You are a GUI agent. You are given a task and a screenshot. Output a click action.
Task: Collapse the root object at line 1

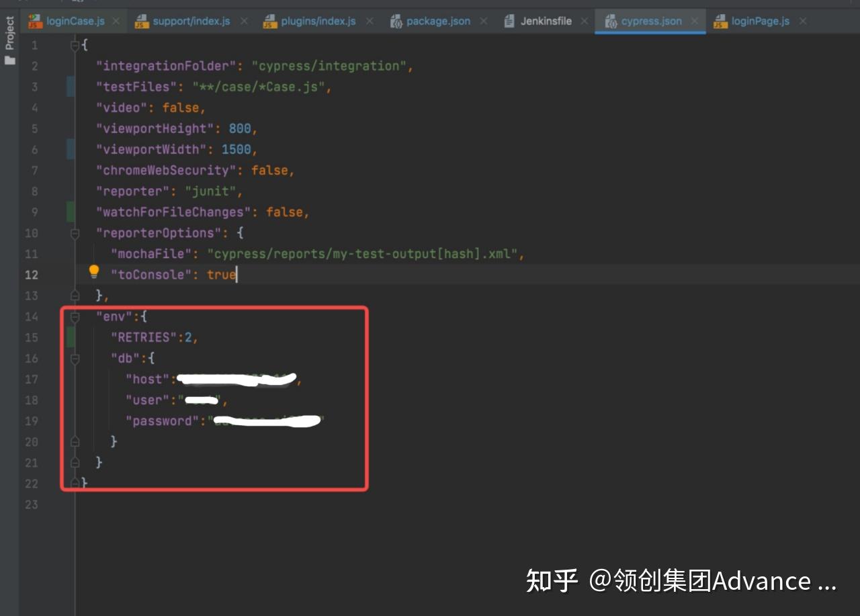click(75, 45)
